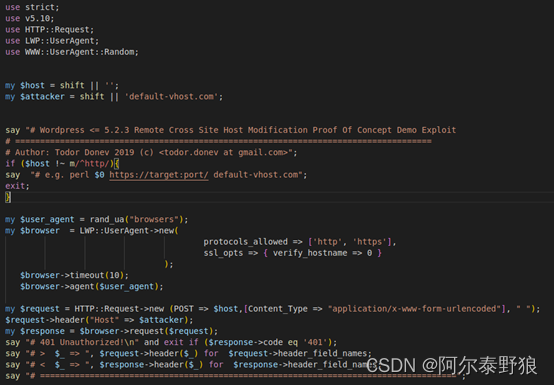Click the $request->header("Host") line
This screenshot has width=554, height=385.
pos(99,320)
